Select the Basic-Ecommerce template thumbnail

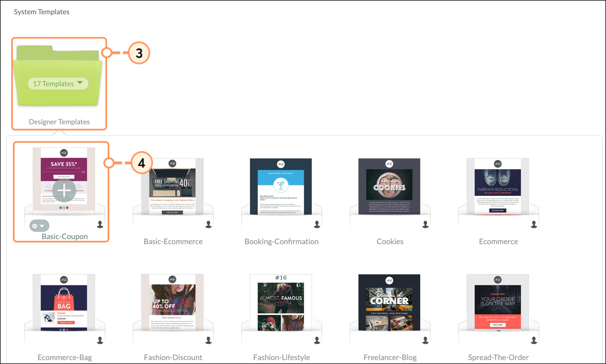click(172, 186)
